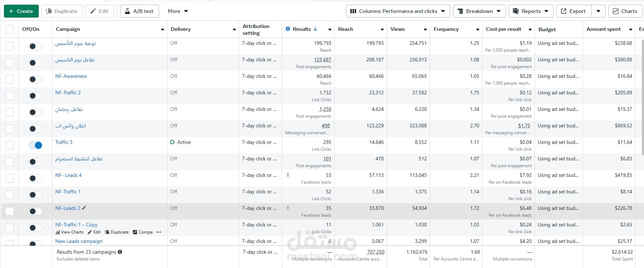Viewport: 644px width, 268px height.
Task: Open the More menu
Action: [x=178, y=11]
